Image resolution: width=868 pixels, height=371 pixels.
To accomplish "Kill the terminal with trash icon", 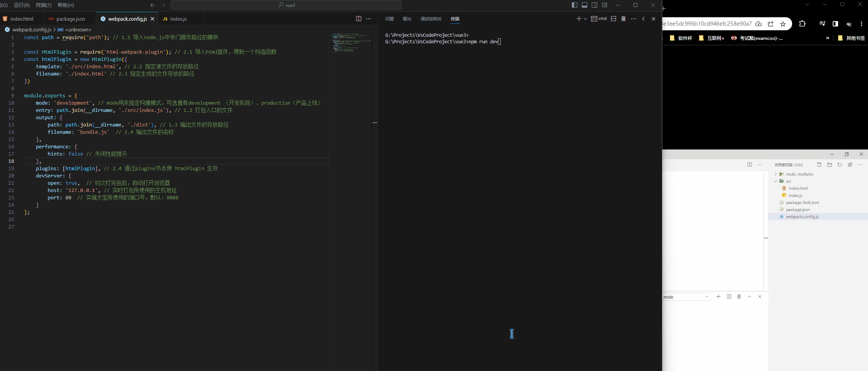I will (623, 19).
